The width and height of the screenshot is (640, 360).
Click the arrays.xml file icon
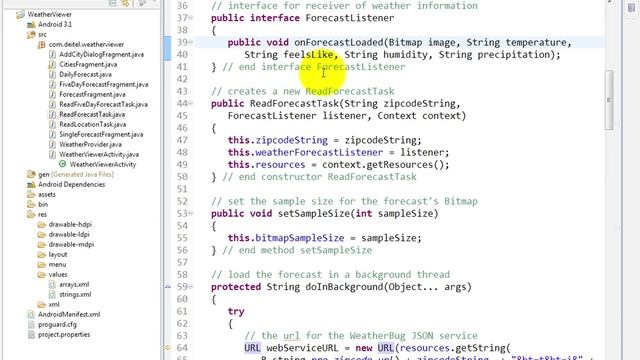(52, 284)
